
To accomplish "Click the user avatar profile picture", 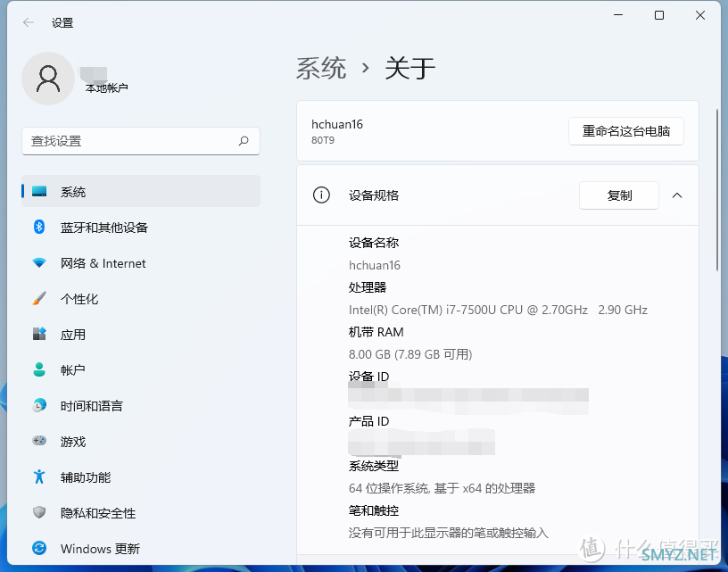I will tap(48, 79).
